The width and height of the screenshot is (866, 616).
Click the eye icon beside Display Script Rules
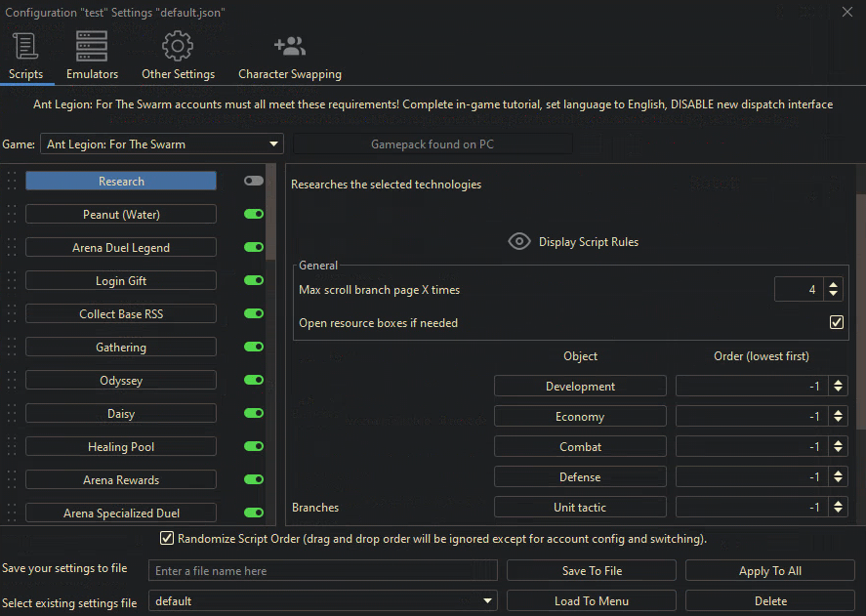pos(519,241)
